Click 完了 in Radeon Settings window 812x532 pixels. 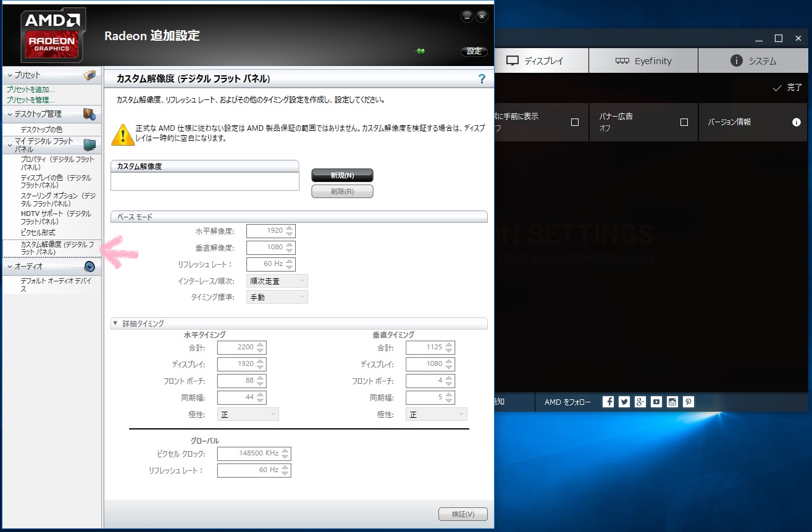pos(788,88)
